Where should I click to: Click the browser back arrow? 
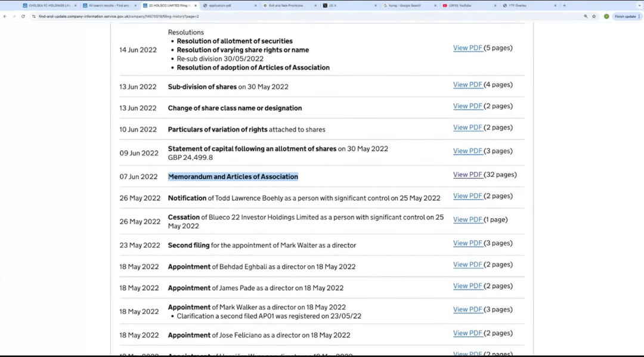5,16
